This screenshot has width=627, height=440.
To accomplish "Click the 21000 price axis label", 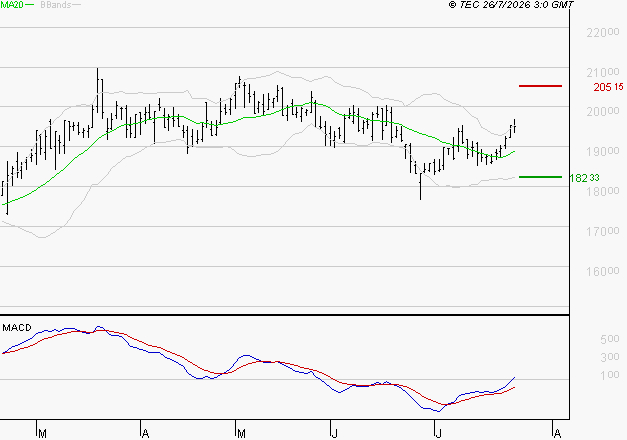I will pos(603,72).
